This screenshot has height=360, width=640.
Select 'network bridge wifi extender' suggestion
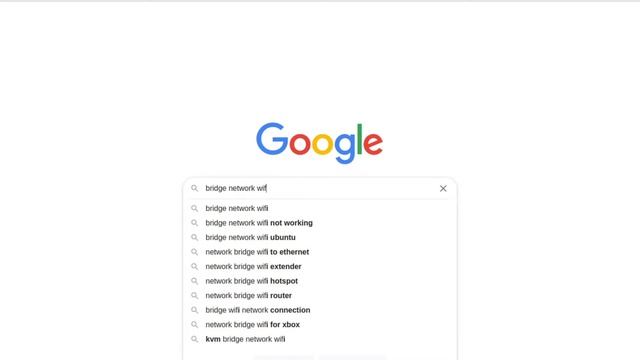coord(320,267)
